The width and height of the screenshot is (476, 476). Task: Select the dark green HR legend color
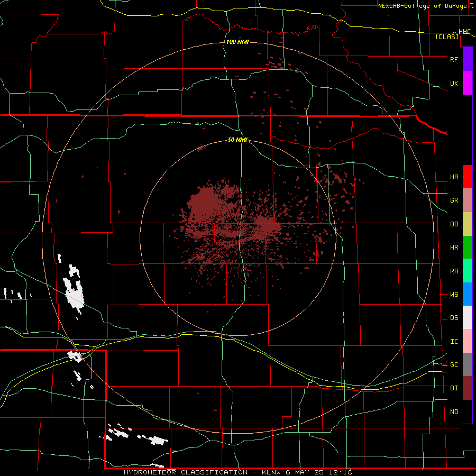pyautogui.click(x=467, y=248)
